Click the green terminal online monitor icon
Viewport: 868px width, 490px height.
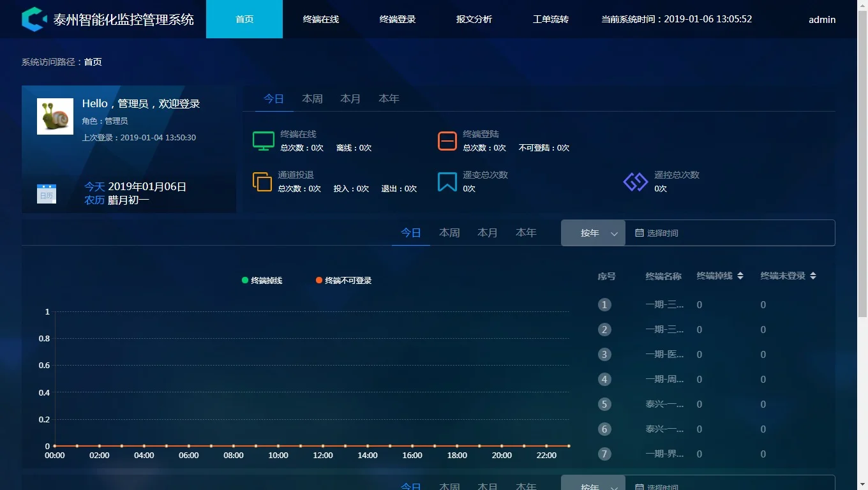pos(264,140)
